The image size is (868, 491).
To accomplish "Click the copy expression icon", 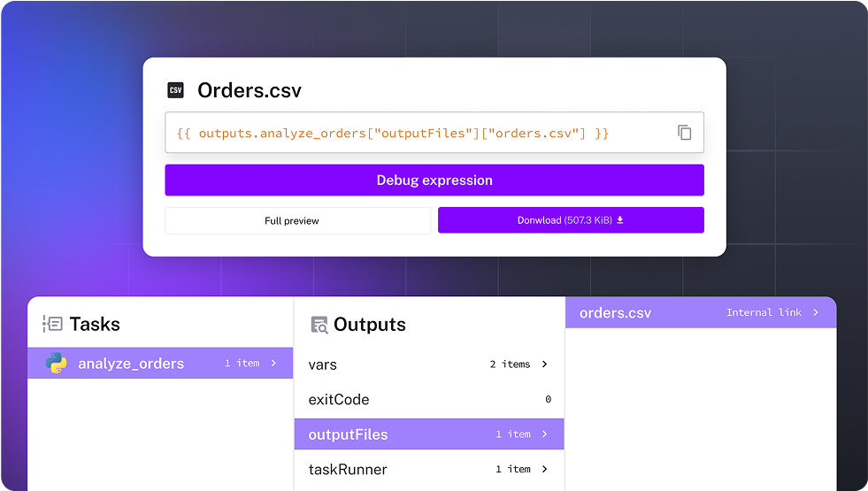I will (684, 133).
